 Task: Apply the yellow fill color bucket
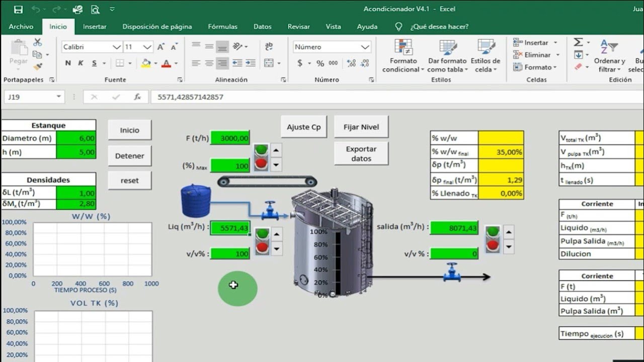point(146,63)
